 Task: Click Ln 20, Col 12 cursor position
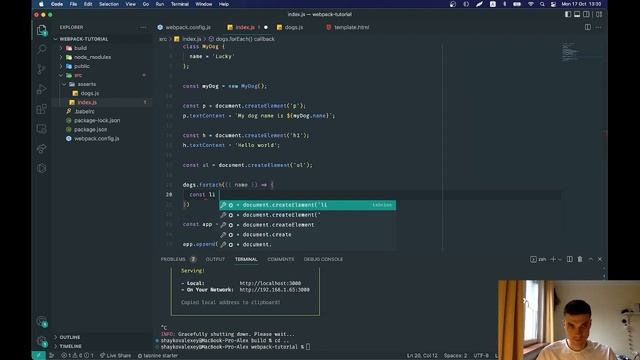pos(422,356)
